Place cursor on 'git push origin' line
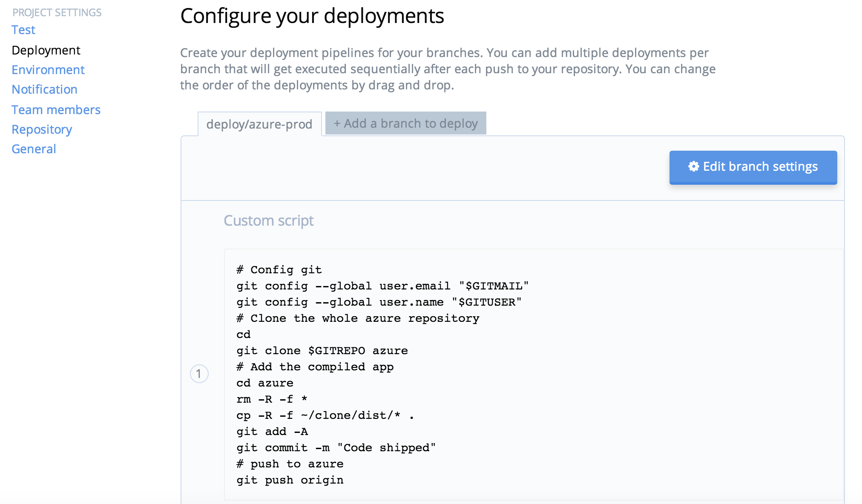The image size is (862, 504). tap(290, 480)
